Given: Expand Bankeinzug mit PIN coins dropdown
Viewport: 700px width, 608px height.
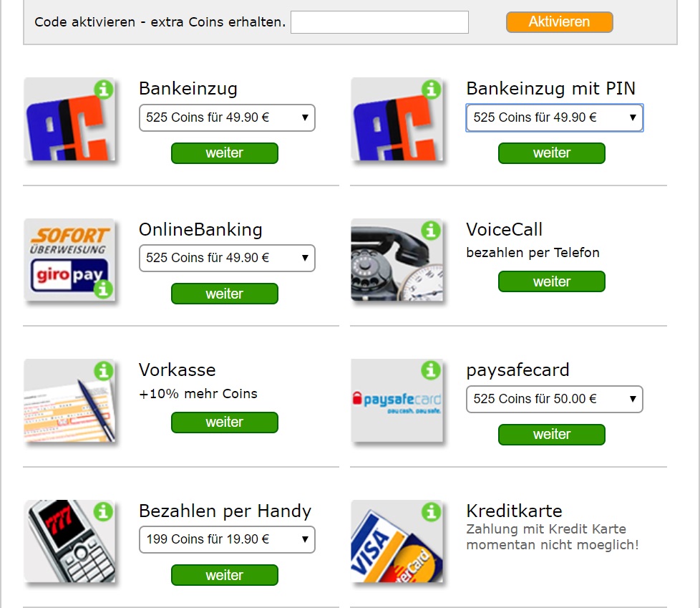Looking at the screenshot, I should point(555,117).
